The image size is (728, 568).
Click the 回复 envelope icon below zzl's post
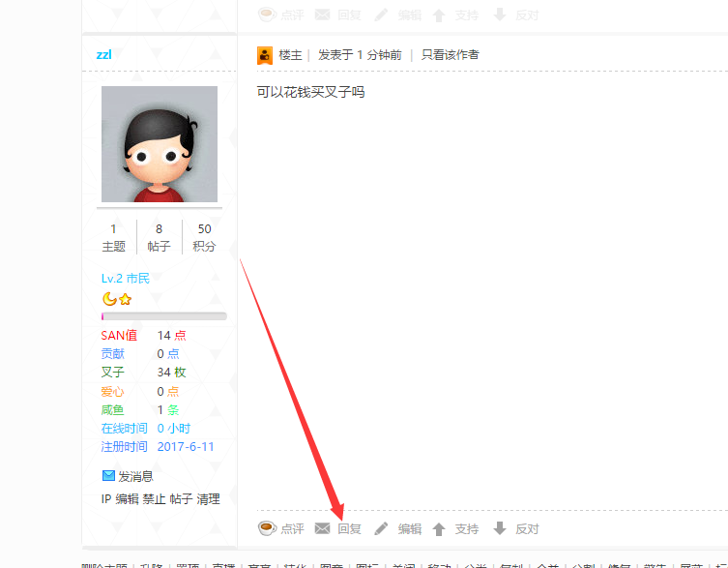coord(323,528)
